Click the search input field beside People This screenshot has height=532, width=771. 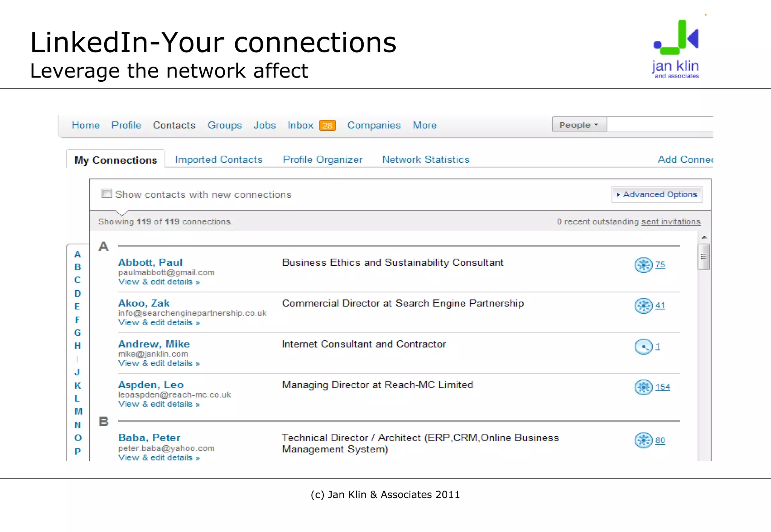[660, 125]
